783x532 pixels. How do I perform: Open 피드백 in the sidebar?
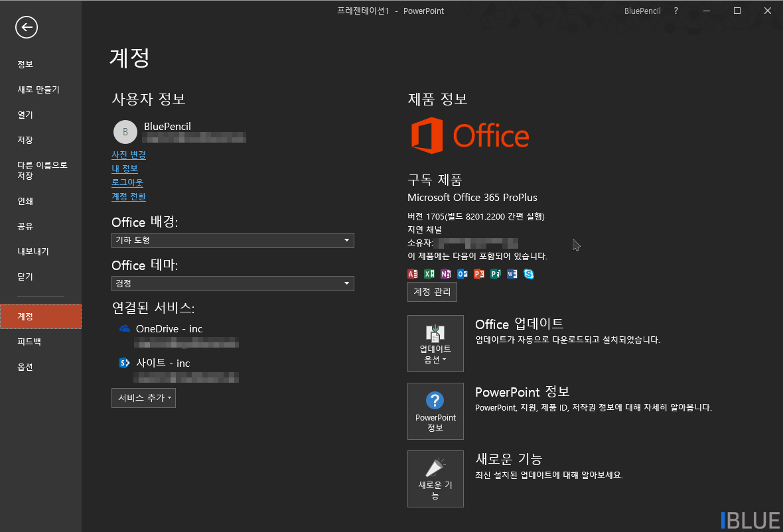click(40, 342)
